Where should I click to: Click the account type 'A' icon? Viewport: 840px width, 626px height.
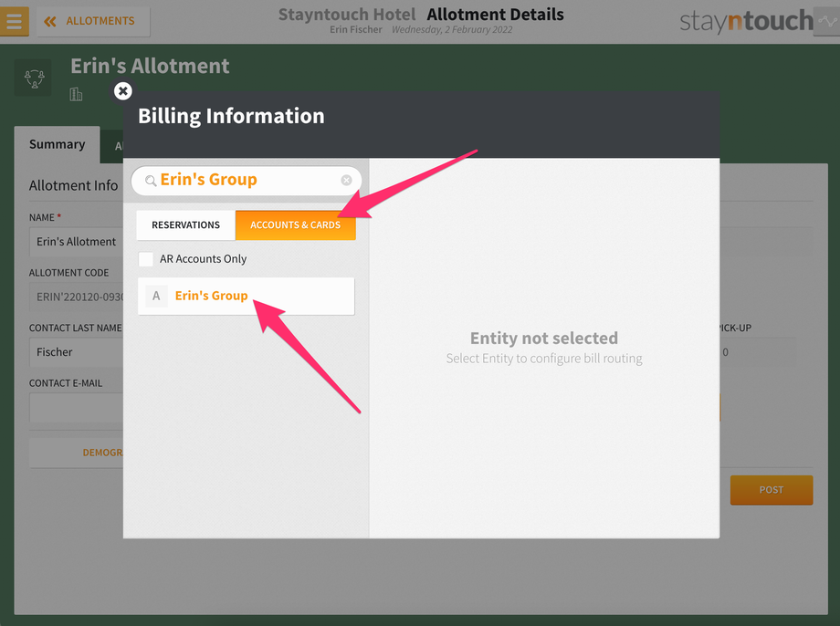click(x=156, y=296)
